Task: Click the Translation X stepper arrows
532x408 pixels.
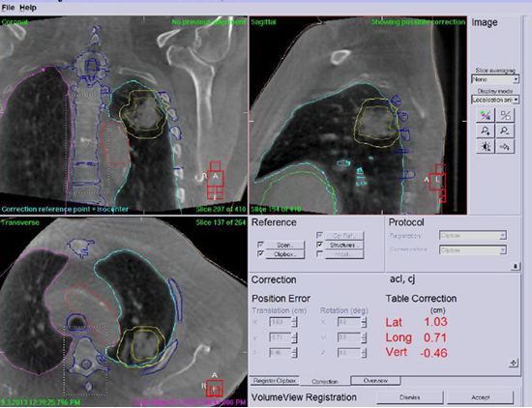Action: coord(294,322)
